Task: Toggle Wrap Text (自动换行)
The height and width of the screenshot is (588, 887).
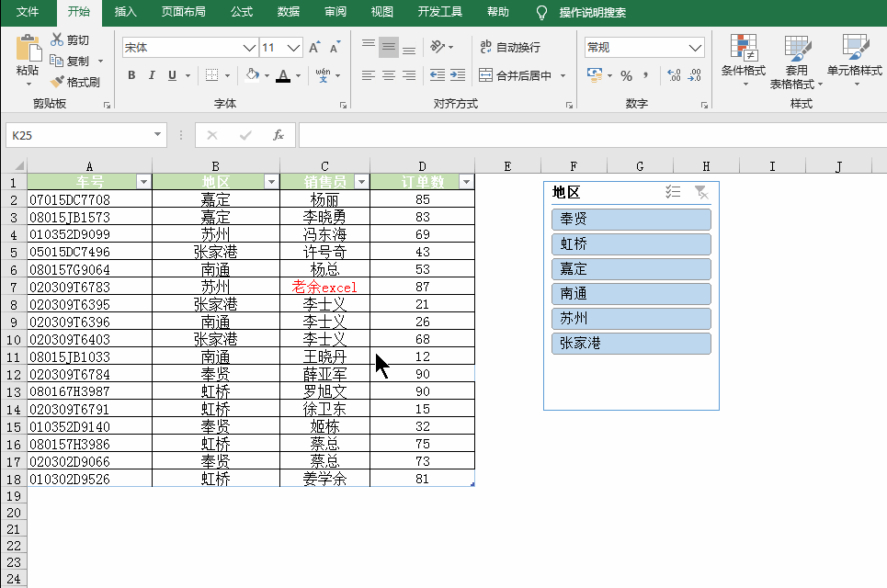Action: pos(510,47)
